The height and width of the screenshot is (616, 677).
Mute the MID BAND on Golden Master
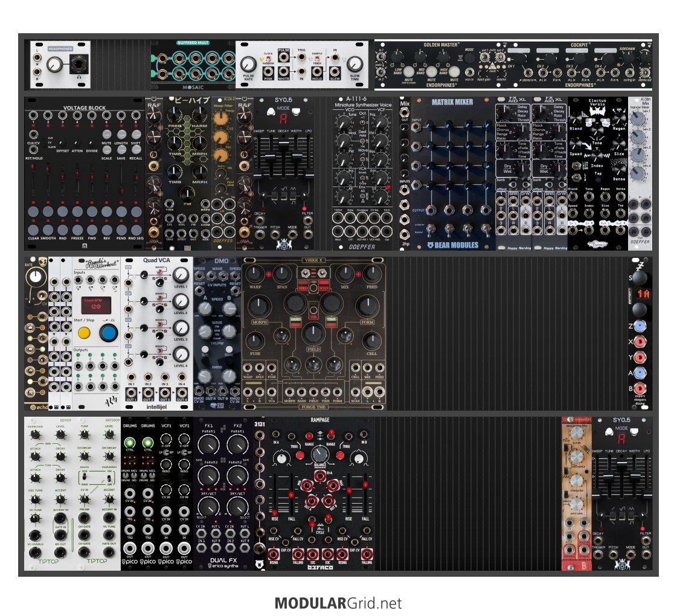click(x=431, y=71)
